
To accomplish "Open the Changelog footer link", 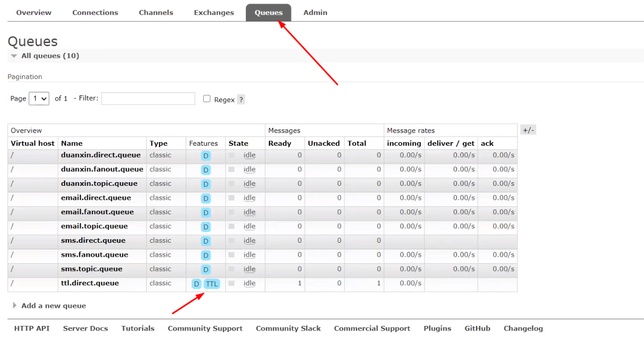I will 523,328.
